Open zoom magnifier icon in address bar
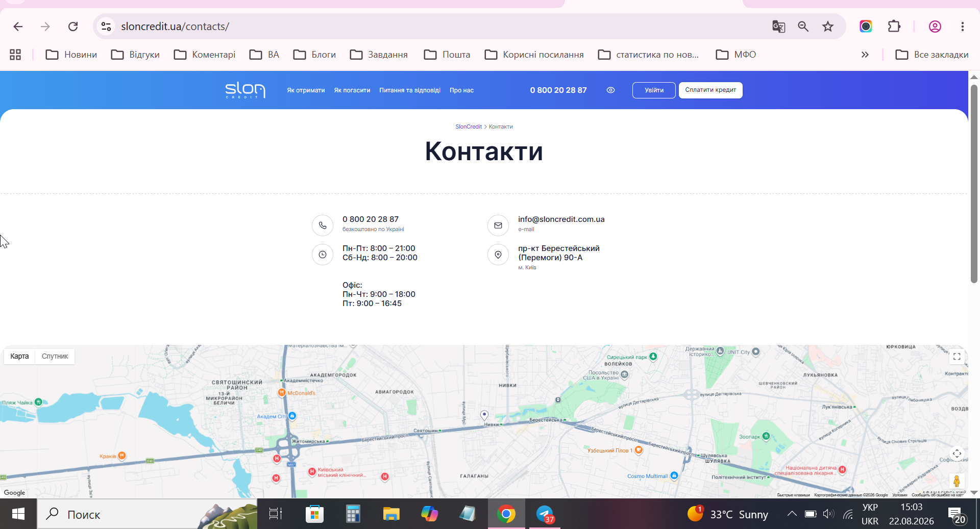The height and width of the screenshot is (529, 980). pyautogui.click(x=803, y=27)
